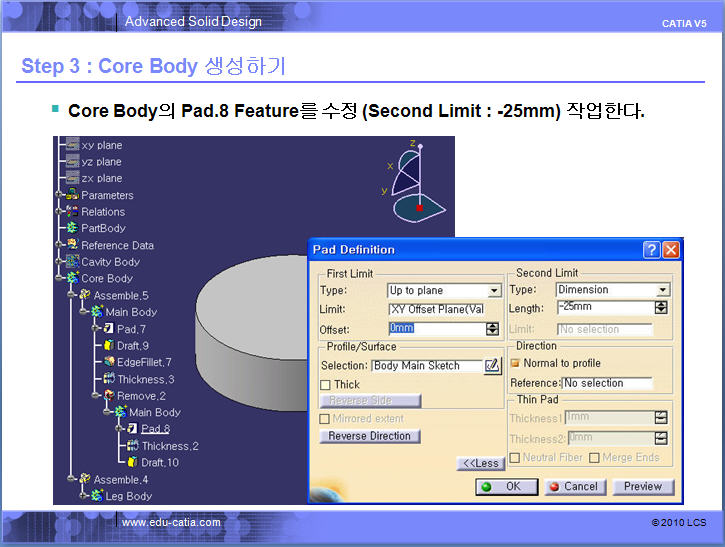
Task: Select Cavity Body in the tree
Action: point(110,262)
